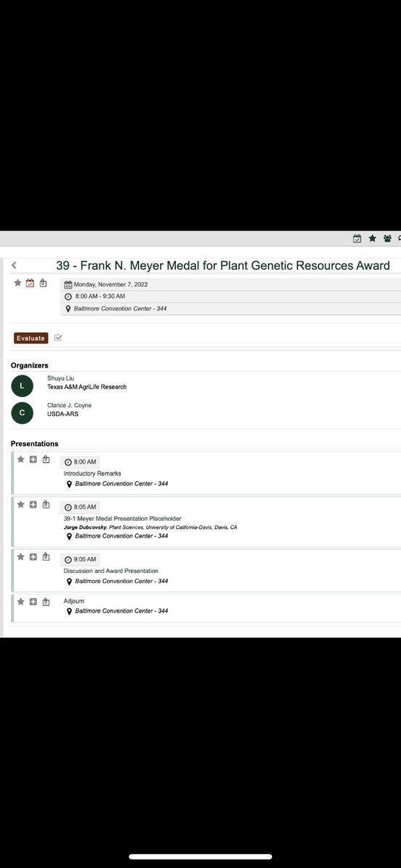The height and width of the screenshot is (868, 401).
Task: Open the people group icon in top toolbar
Action: (x=387, y=238)
